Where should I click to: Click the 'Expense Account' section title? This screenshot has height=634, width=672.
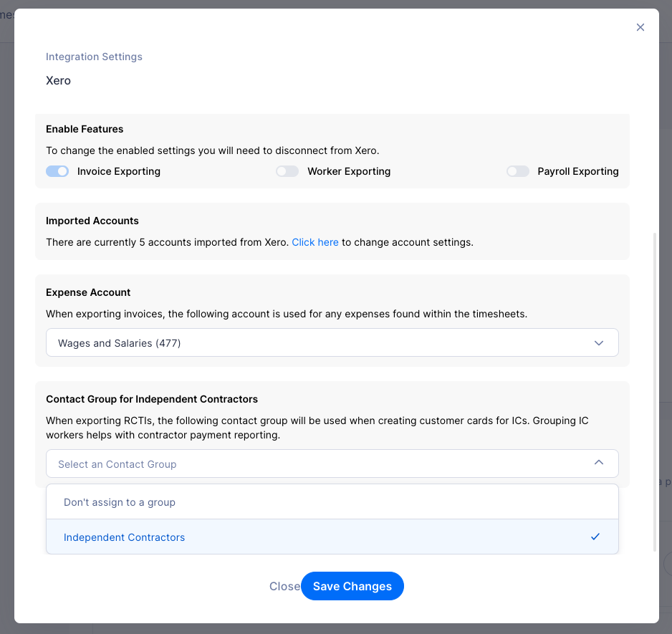pyautogui.click(x=88, y=292)
